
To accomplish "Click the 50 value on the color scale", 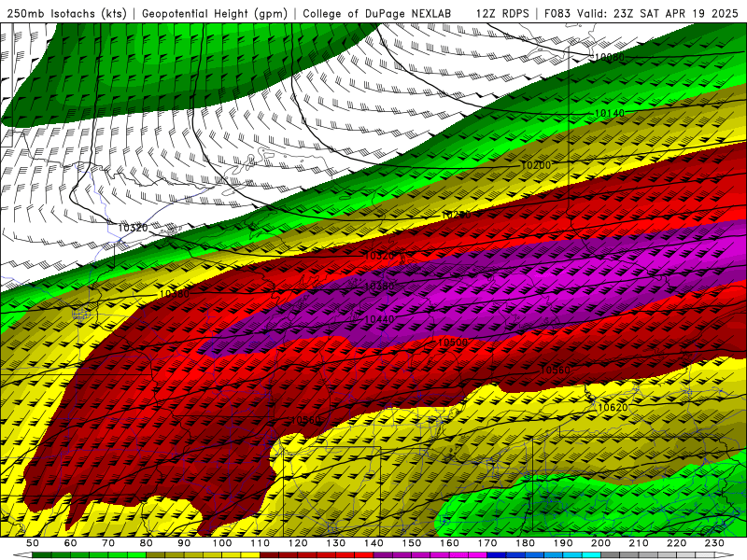I will coord(33,543).
